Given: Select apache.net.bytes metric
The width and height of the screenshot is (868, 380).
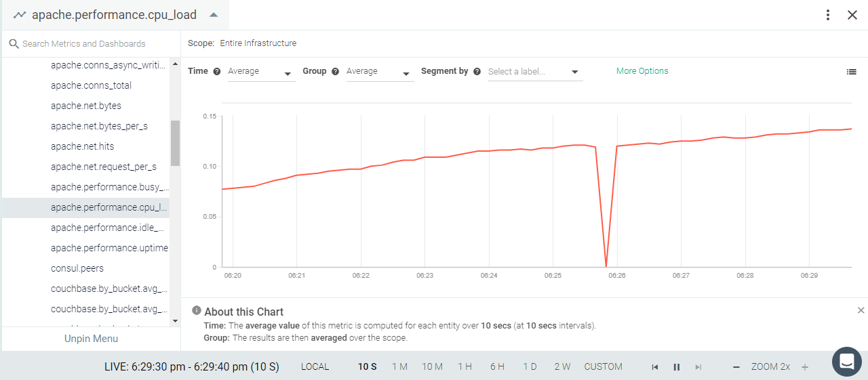Looking at the screenshot, I should pyautogui.click(x=85, y=106).
